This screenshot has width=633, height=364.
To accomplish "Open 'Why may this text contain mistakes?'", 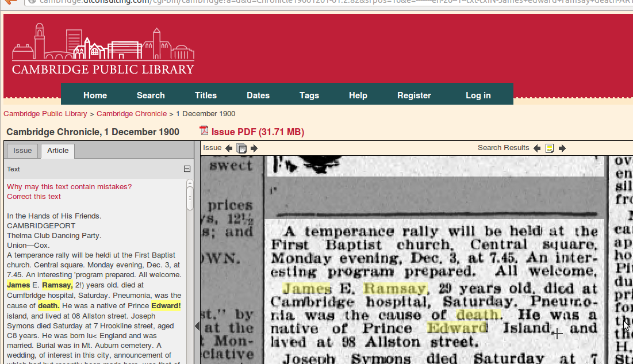I will [69, 187].
